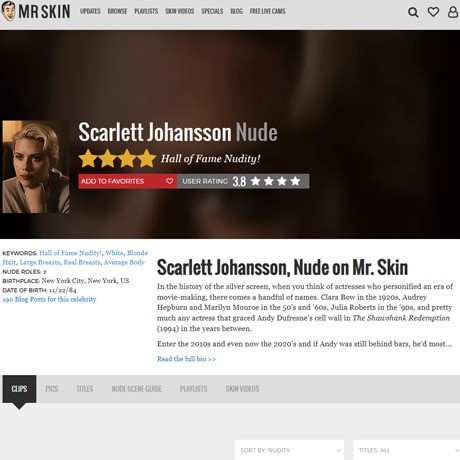Expand the Sort By Nudity dropdown
The width and height of the screenshot is (460, 460).
(x=289, y=450)
